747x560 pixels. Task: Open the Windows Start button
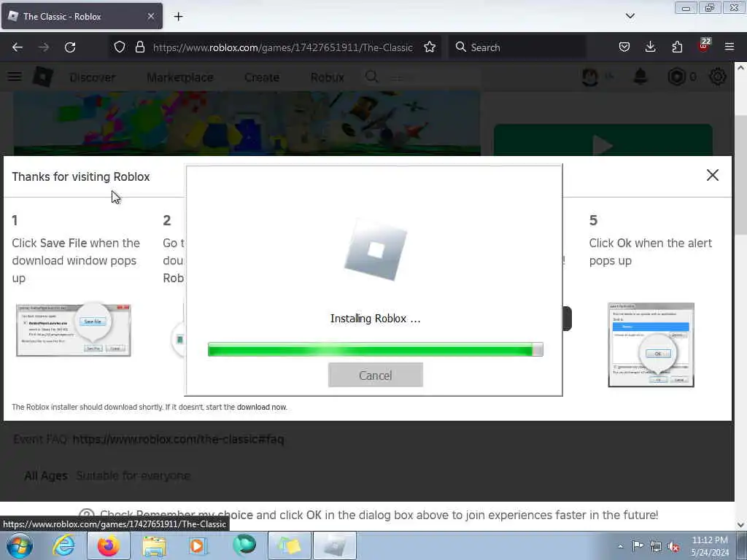[x=20, y=545]
